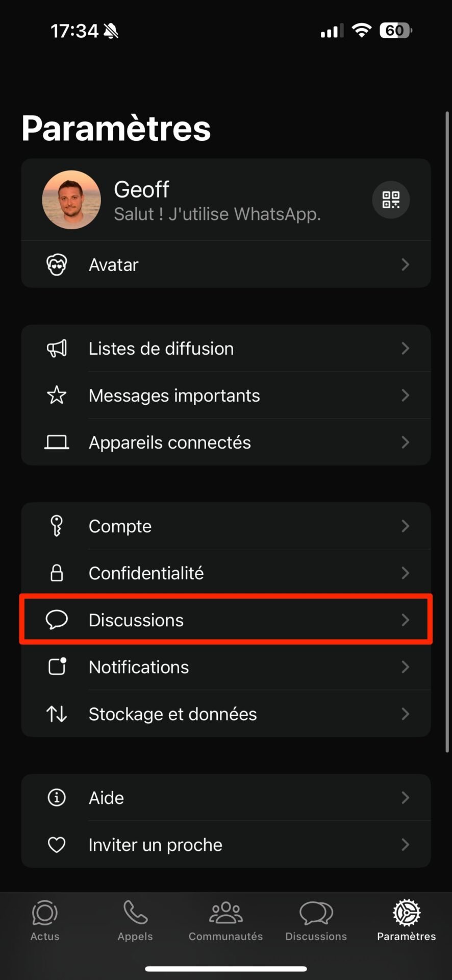Go to the Communautés tab
The width and height of the screenshot is (452, 980).
225,921
